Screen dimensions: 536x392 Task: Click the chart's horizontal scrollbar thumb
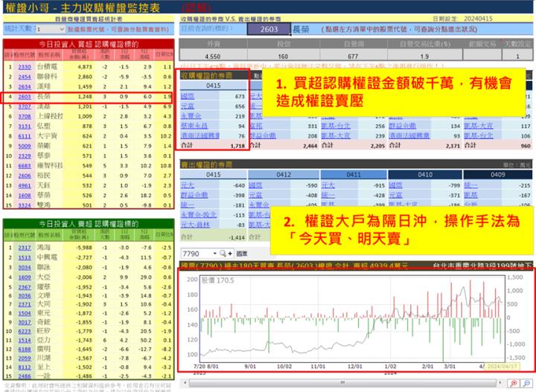342,382
